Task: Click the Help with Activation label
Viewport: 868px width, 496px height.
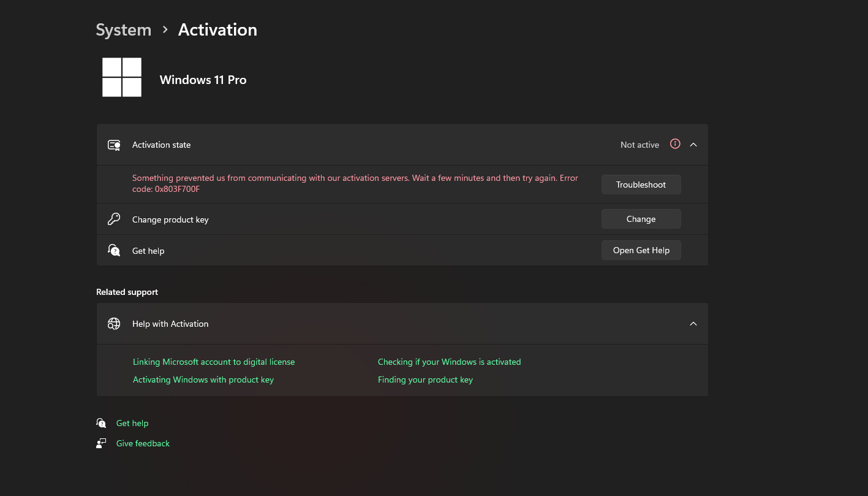Action: (170, 324)
